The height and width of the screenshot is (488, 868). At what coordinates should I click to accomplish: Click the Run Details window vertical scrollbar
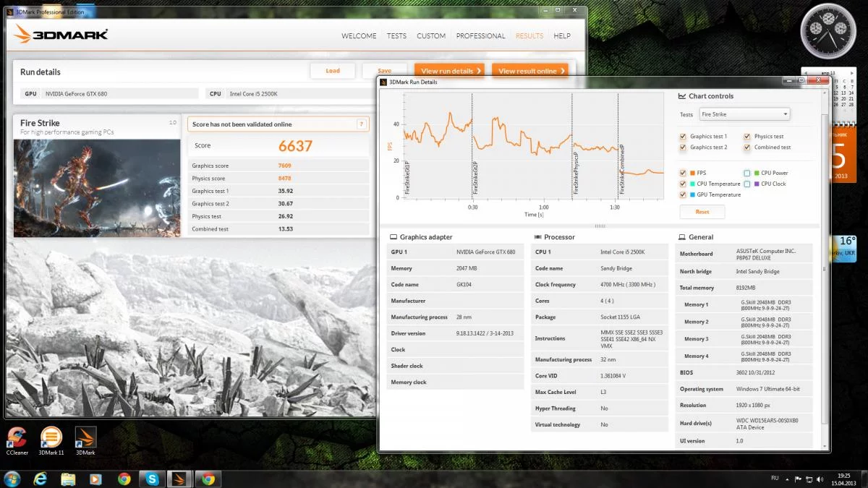click(x=825, y=267)
